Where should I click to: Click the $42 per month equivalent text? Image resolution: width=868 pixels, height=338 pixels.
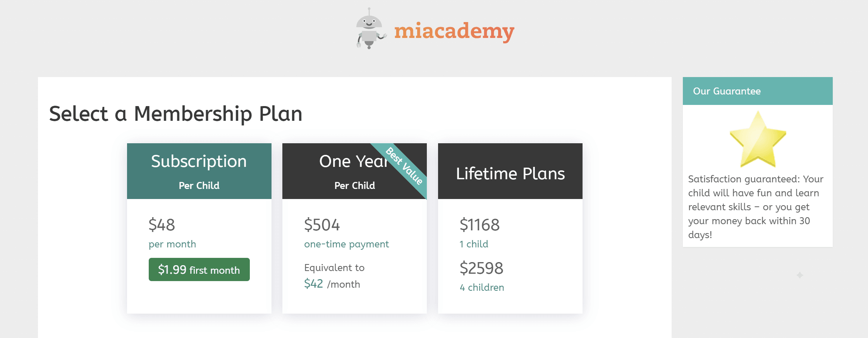(x=332, y=283)
